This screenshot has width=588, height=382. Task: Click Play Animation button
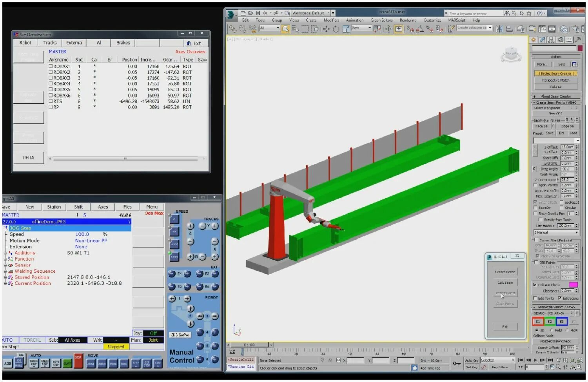535,360
